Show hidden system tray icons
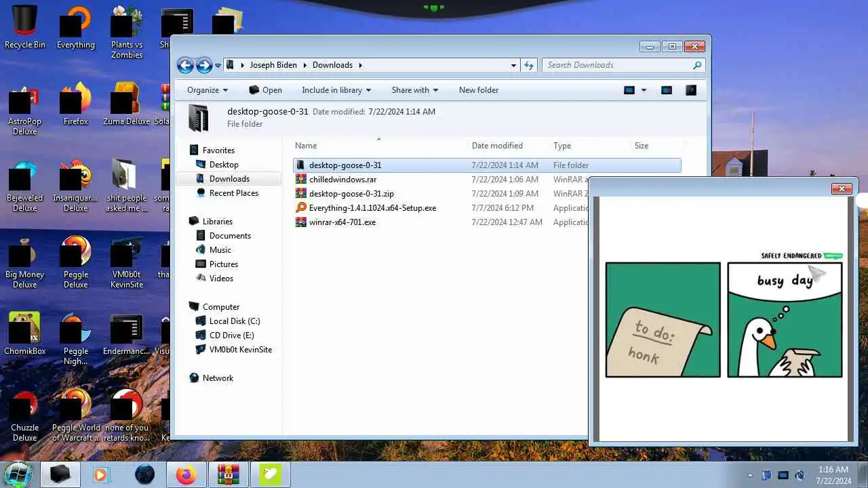868x488 pixels. pos(750,475)
